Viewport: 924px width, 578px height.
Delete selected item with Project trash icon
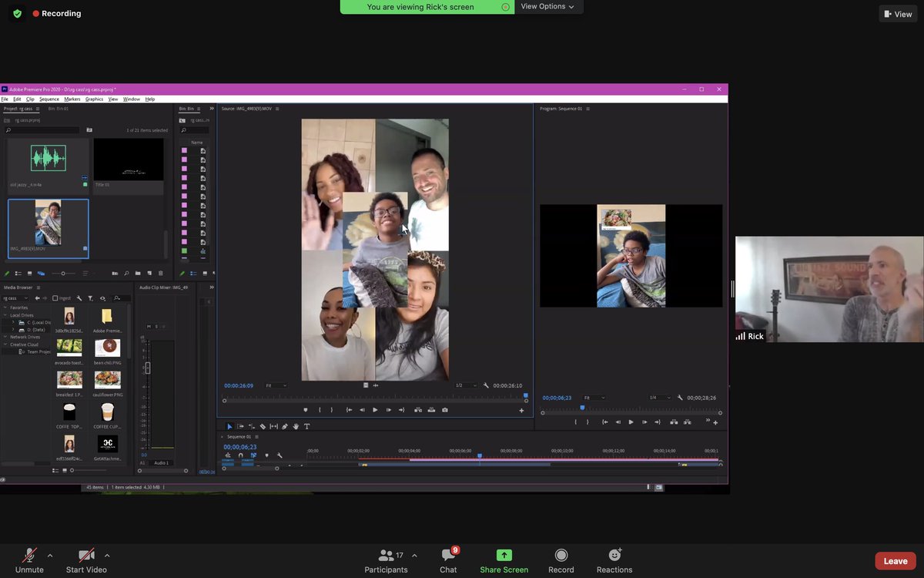tap(161, 274)
